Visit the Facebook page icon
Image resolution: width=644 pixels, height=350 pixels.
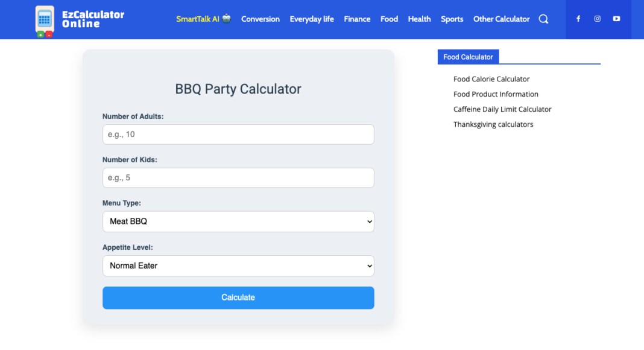578,19
